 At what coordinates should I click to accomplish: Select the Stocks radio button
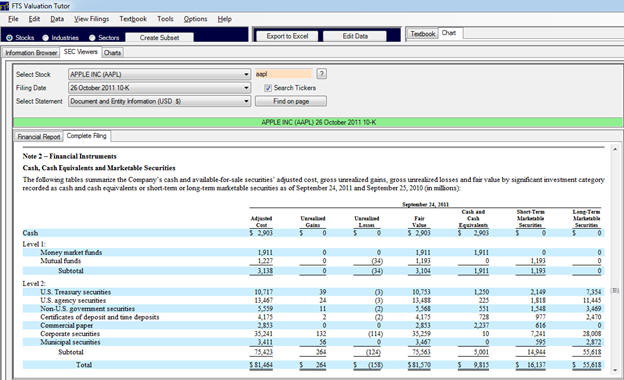pyautogui.click(x=10, y=38)
